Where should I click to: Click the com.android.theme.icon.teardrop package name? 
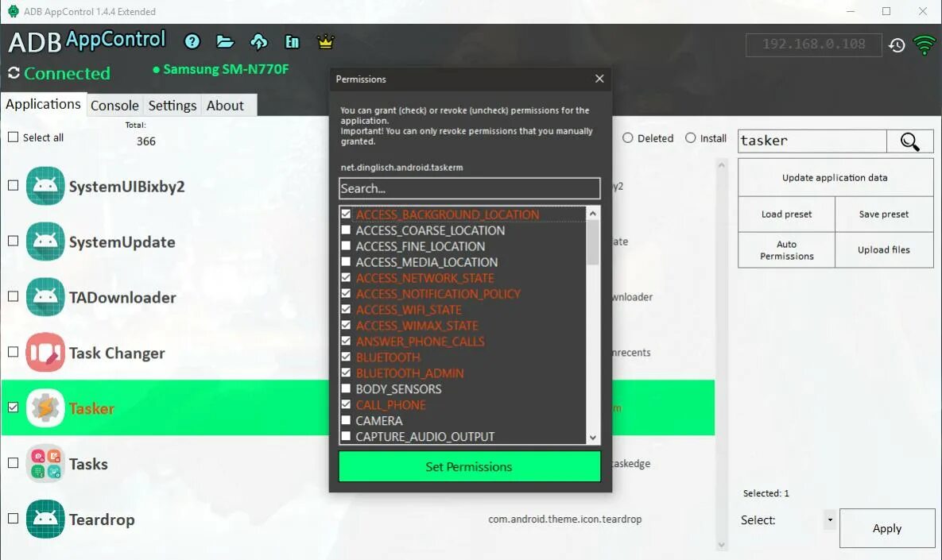(564, 519)
